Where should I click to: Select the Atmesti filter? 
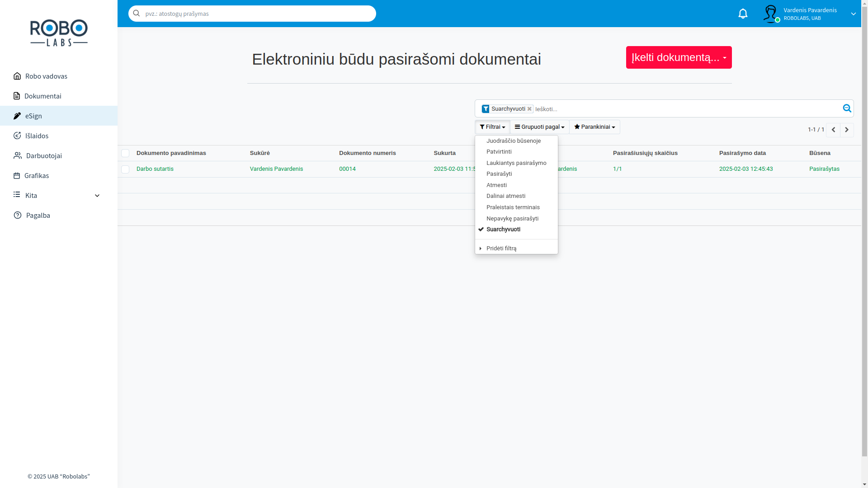tap(516, 185)
